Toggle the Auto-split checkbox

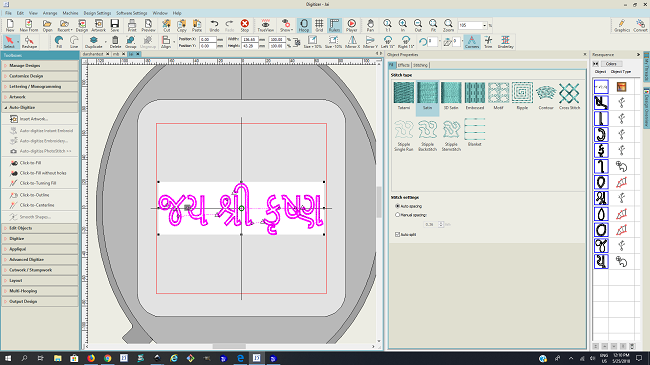398,234
